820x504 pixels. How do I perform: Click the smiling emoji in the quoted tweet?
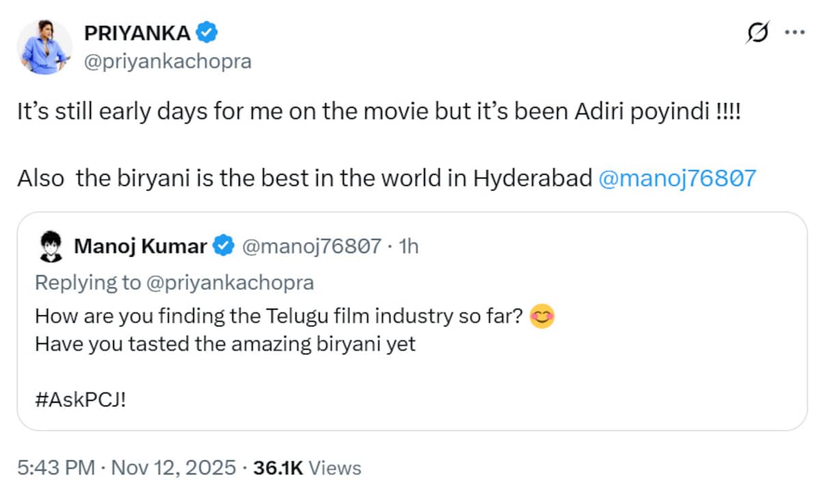pos(541,316)
